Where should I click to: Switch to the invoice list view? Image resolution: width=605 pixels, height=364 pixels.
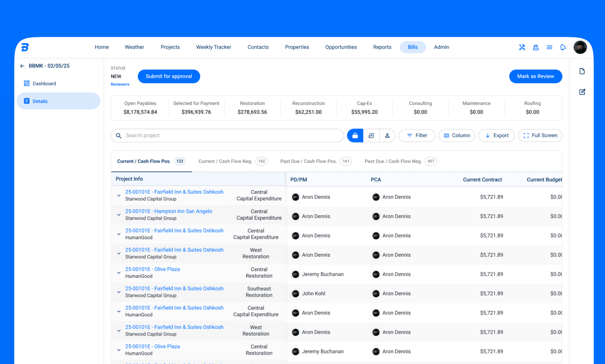(x=371, y=136)
